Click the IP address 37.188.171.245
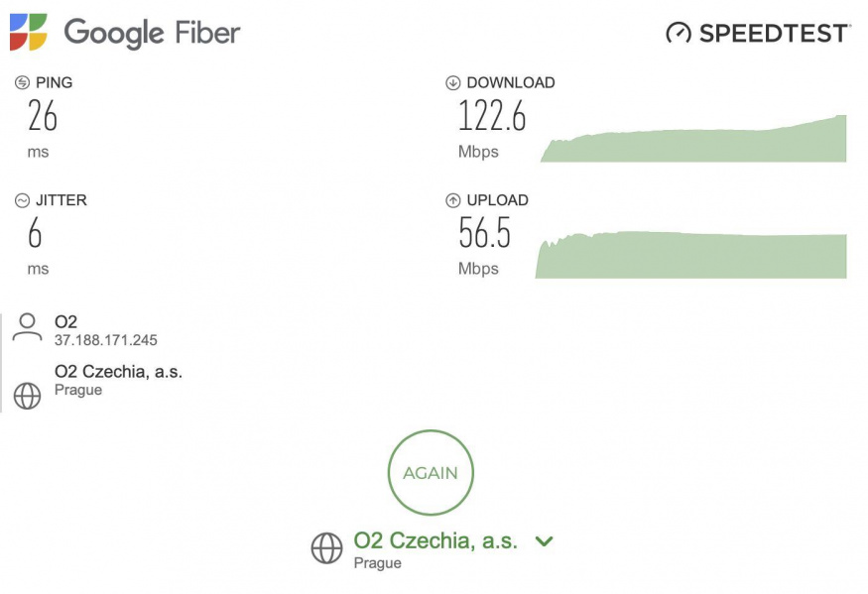This screenshot has height=594, width=868. coord(106,340)
